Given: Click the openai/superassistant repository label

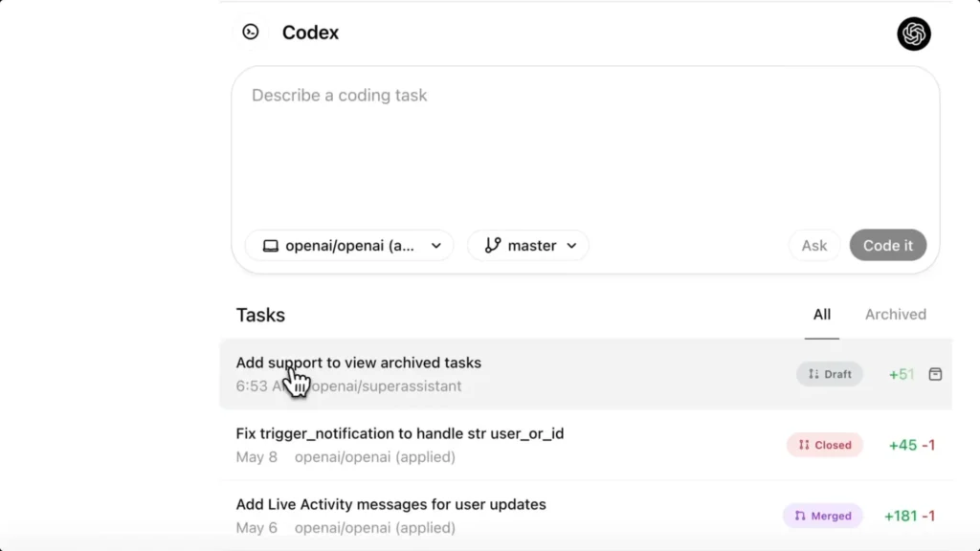Looking at the screenshot, I should coord(386,386).
